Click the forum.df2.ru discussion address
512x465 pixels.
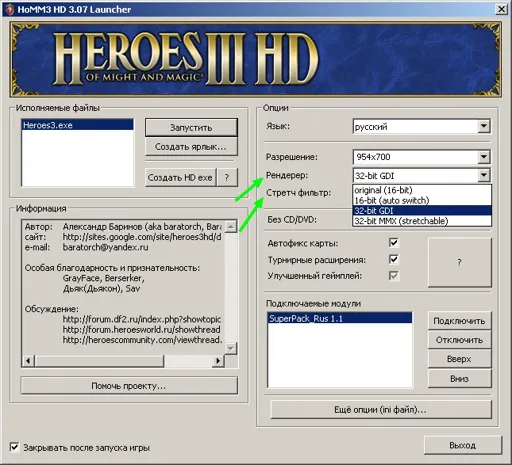click(x=142, y=319)
